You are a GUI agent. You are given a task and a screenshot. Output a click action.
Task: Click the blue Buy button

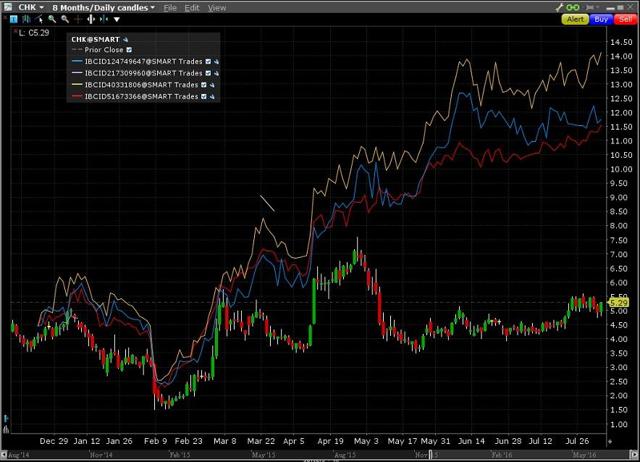point(601,19)
